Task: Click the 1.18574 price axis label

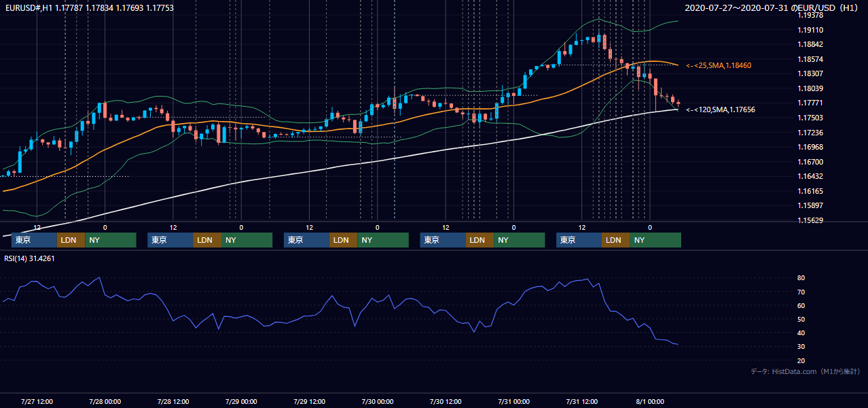Action: point(810,59)
